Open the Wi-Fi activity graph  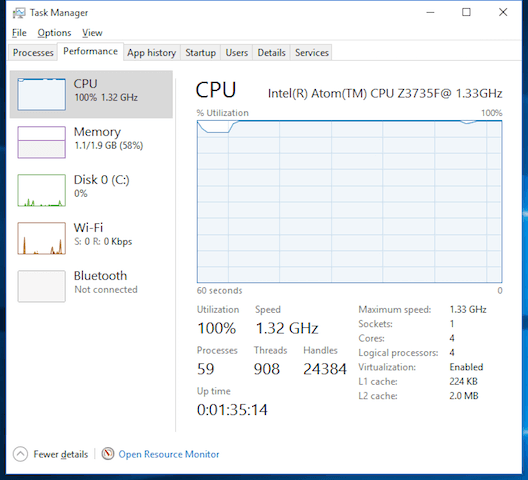pos(41,238)
